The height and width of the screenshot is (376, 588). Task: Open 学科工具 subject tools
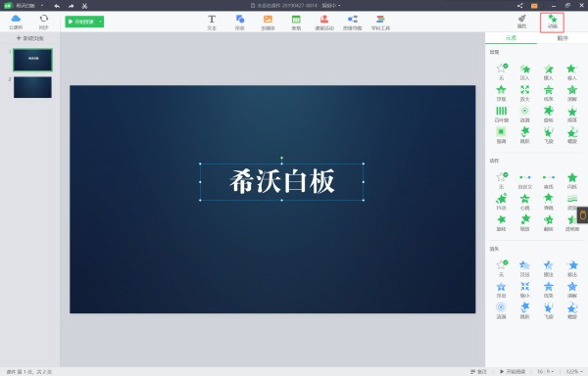pos(380,23)
